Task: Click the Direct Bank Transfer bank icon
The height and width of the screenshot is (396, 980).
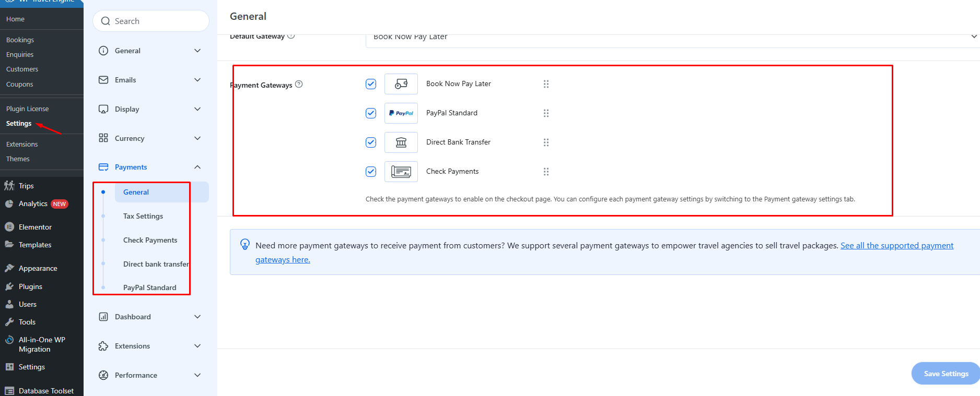Action: [401, 142]
